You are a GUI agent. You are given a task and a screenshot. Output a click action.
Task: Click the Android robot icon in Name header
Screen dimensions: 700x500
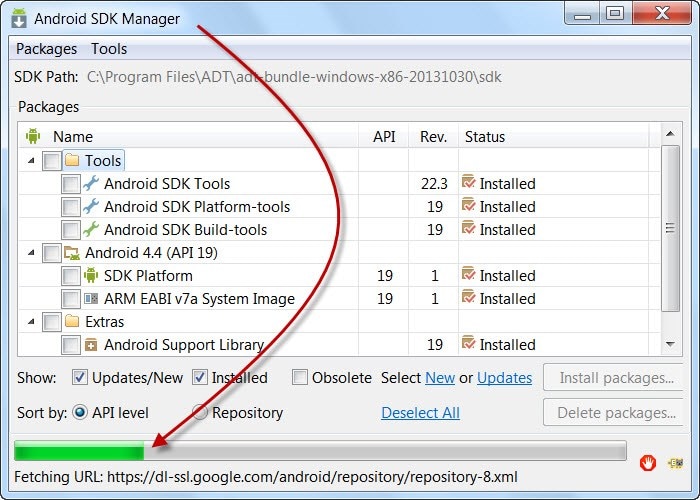[33, 136]
